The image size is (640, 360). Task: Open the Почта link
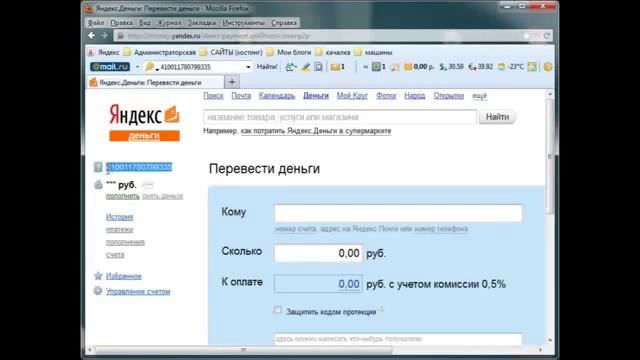[x=241, y=96]
